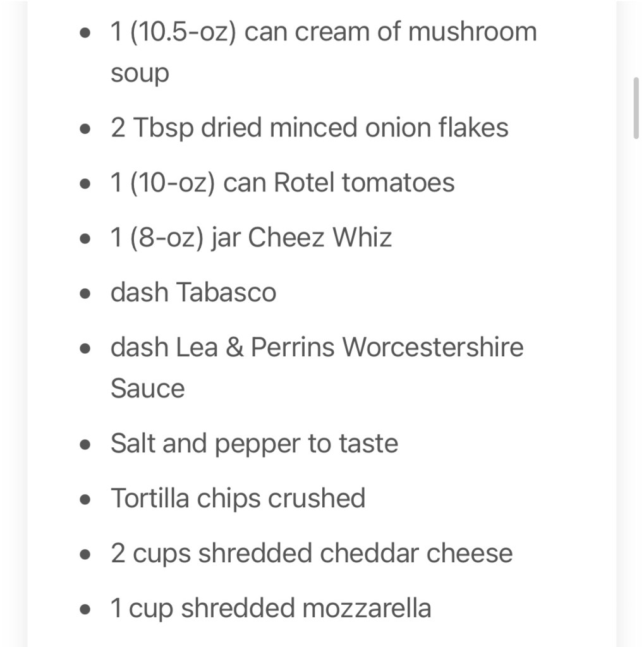Click the word "soup" on the wrapped line
This screenshot has width=644, height=647.
(140, 73)
